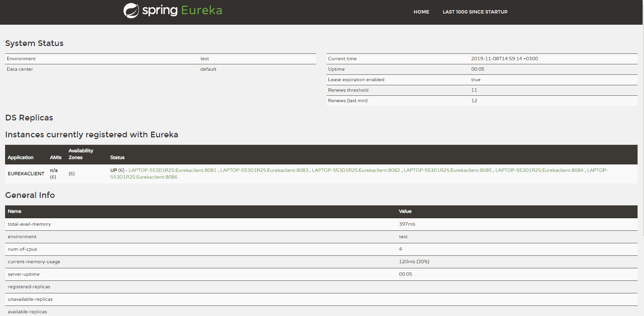Click the Status column header
644x316 pixels.
(x=117, y=157)
